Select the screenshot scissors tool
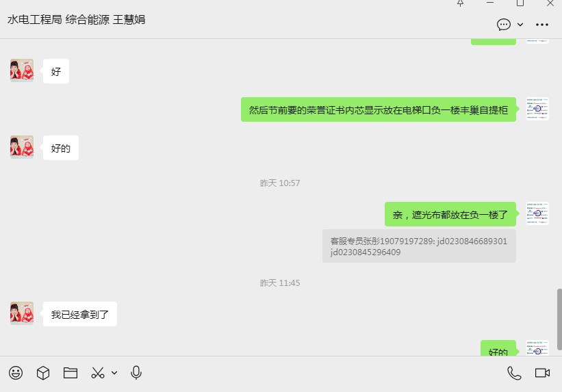This screenshot has height=392, width=562. (x=98, y=373)
